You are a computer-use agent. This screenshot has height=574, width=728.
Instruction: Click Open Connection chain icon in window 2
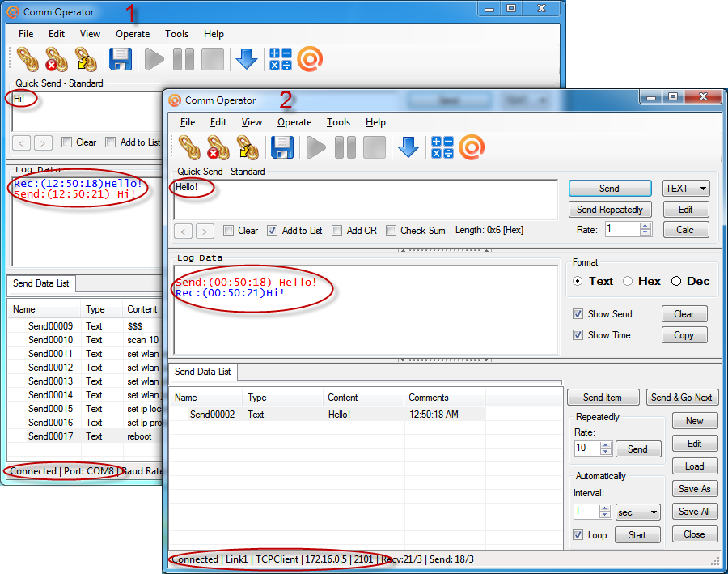pyautogui.click(x=189, y=147)
